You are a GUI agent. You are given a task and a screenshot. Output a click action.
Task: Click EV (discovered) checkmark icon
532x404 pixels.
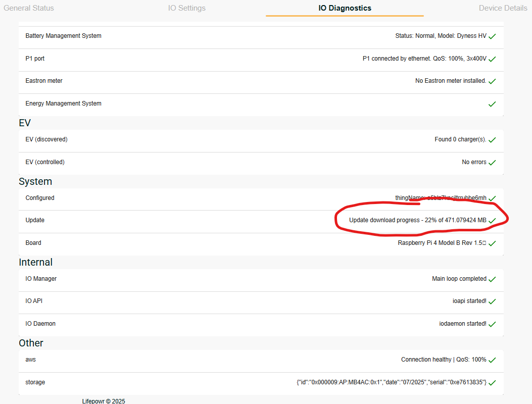pos(492,140)
